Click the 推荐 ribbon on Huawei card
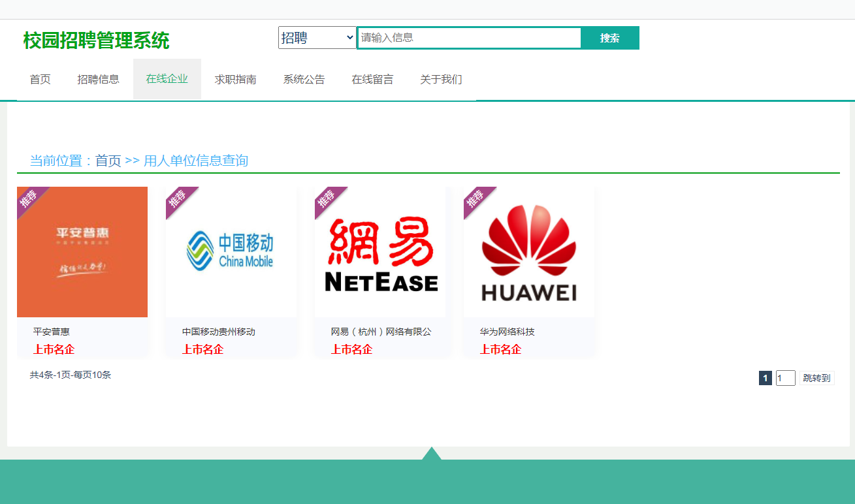The width and height of the screenshot is (855, 504). click(x=476, y=198)
